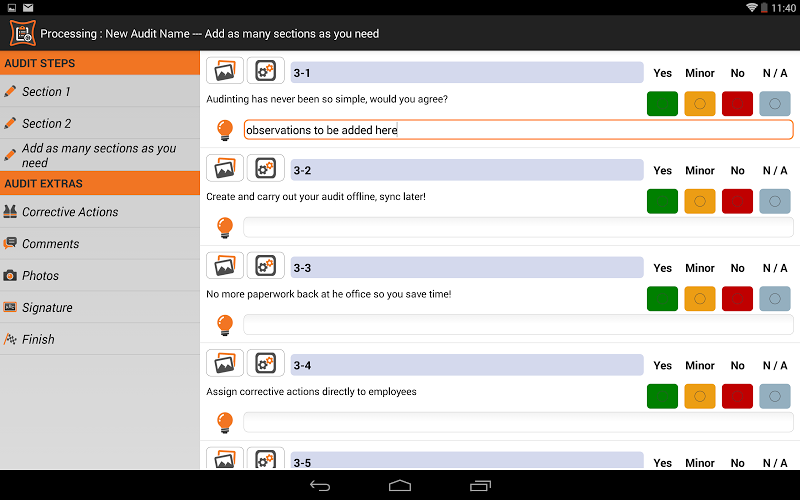Open photo attachment for question 3-4

(225, 363)
